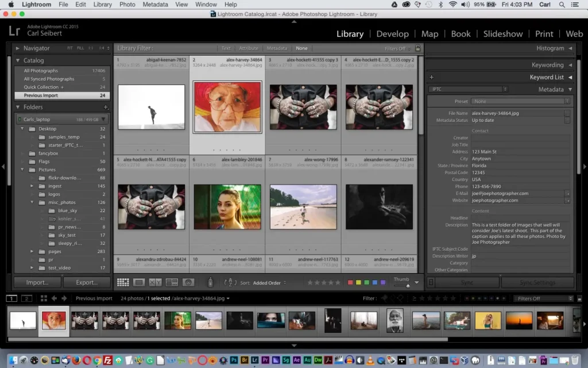Switch to Grid view in toolbar
The height and width of the screenshot is (368, 588).
pyautogui.click(x=123, y=282)
